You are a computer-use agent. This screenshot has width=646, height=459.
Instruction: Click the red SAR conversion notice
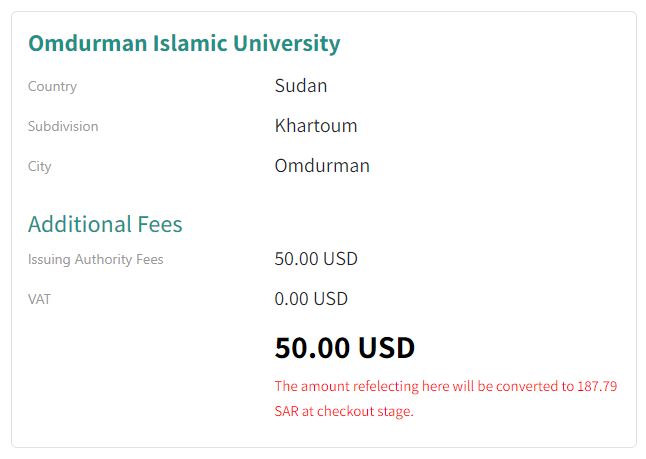(445, 398)
